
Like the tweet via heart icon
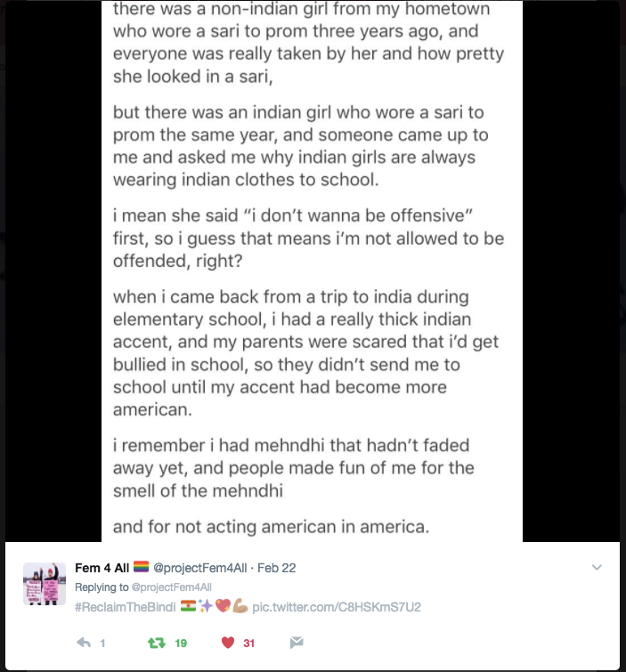coord(228,643)
